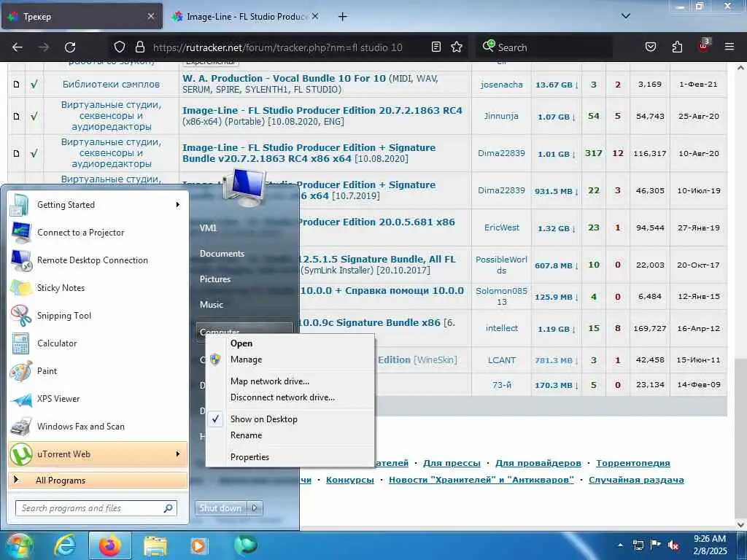
Task: Open Getting Started from Start menu
Action: tap(97, 205)
